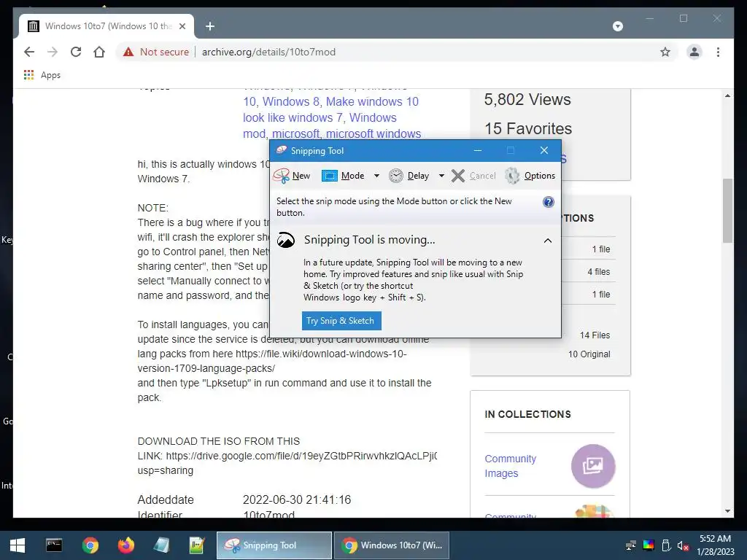Screen dimensions: 747x560
Task: Click scrollbar down arrow on page
Action: [x=727, y=511]
